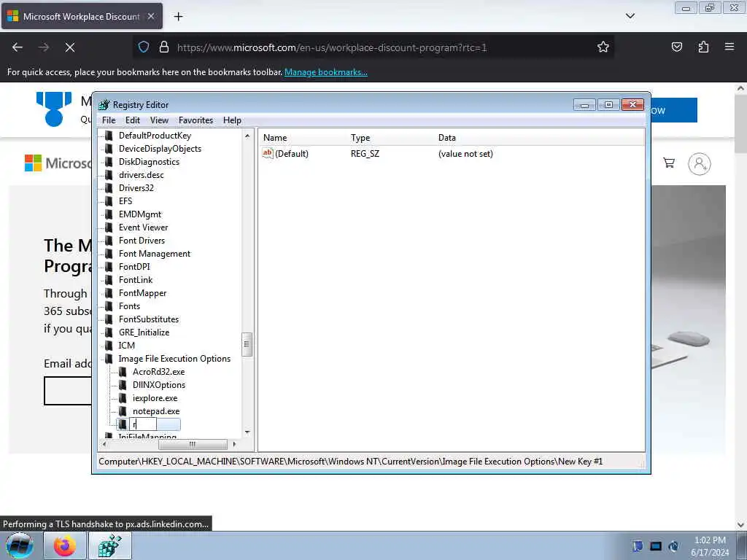The height and width of the screenshot is (560, 747).
Task: Click the tree horizontal scrollbar thumb
Action: tap(193, 444)
